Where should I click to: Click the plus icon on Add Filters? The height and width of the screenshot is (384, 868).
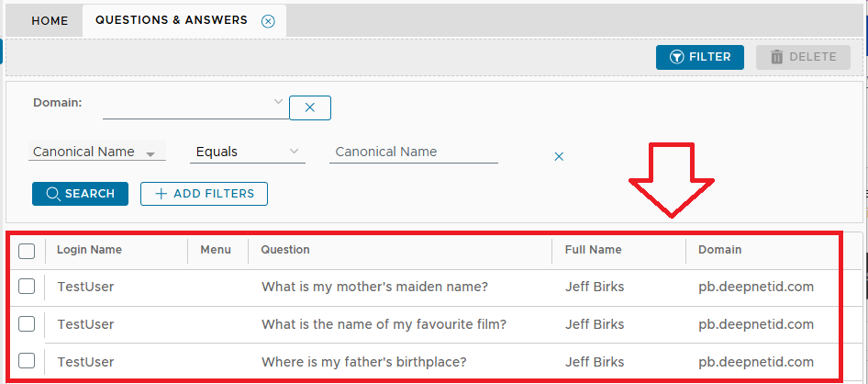coord(161,194)
